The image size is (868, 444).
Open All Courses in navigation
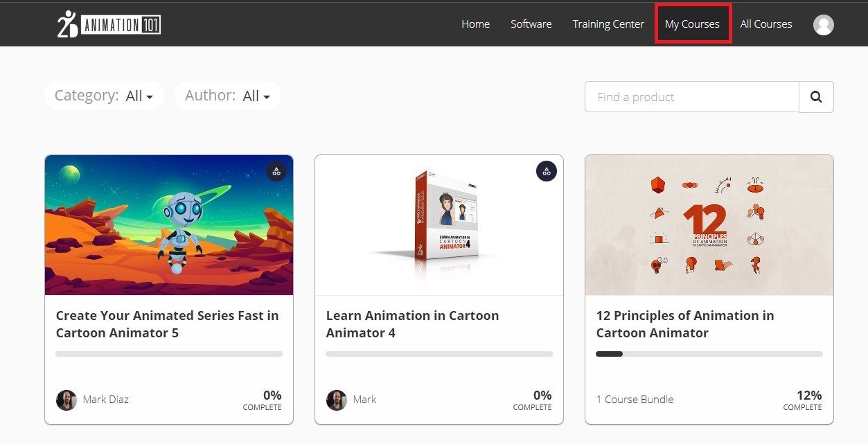766,24
